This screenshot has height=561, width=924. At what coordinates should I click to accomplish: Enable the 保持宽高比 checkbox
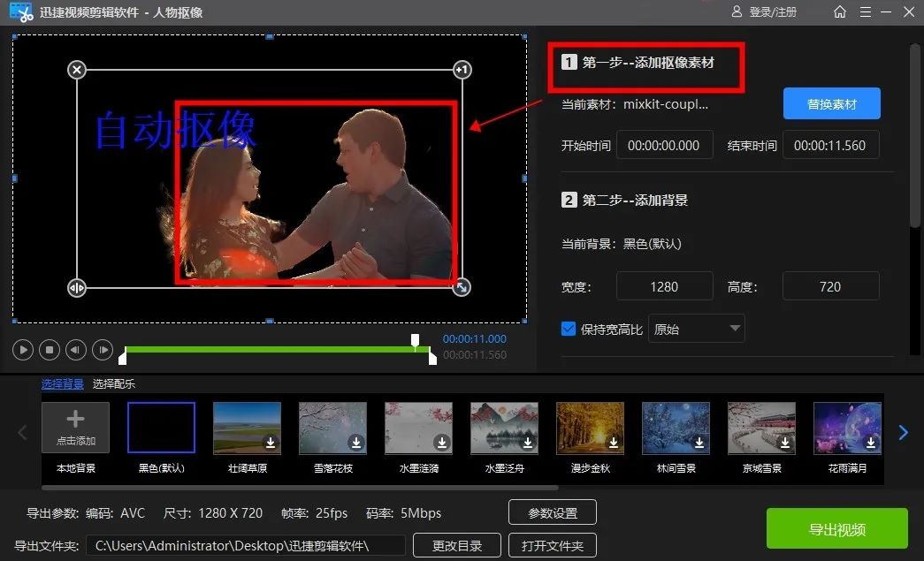(x=568, y=328)
